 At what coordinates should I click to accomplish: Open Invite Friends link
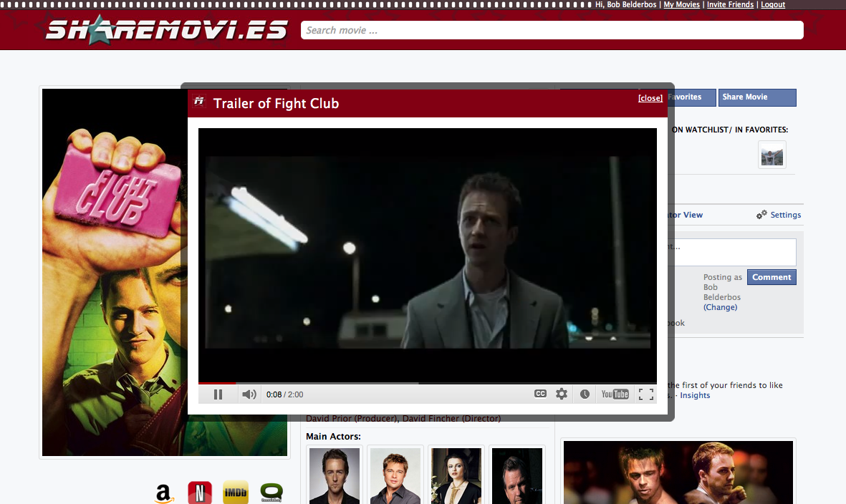(730, 4)
